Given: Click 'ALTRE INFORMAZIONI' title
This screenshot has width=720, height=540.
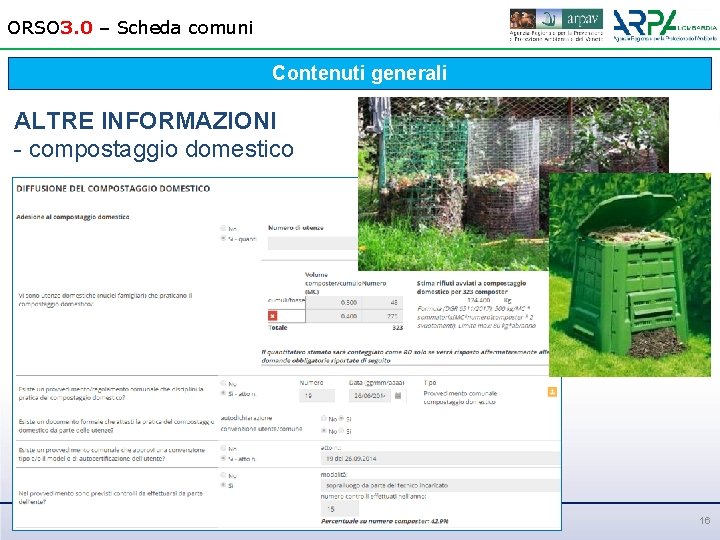Looking at the screenshot, I should pos(145,121).
